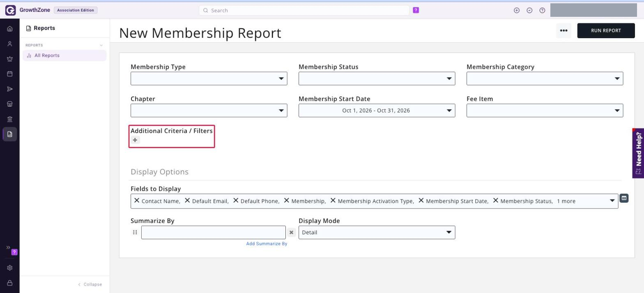Click the New Membership Report title
Screen dimensions: 644x293
click(x=200, y=33)
